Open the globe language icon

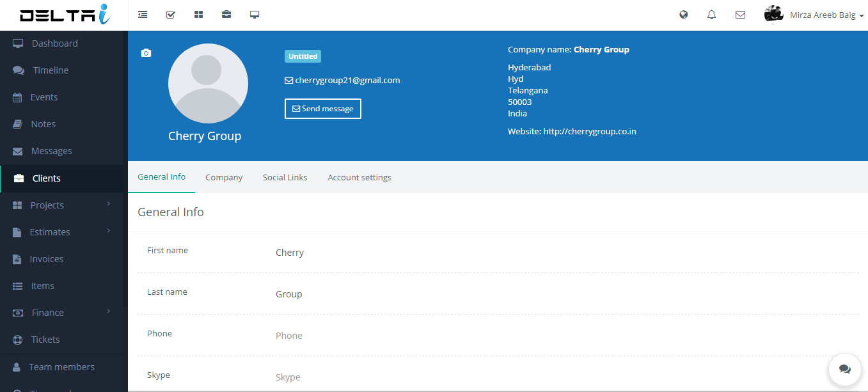tap(684, 15)
